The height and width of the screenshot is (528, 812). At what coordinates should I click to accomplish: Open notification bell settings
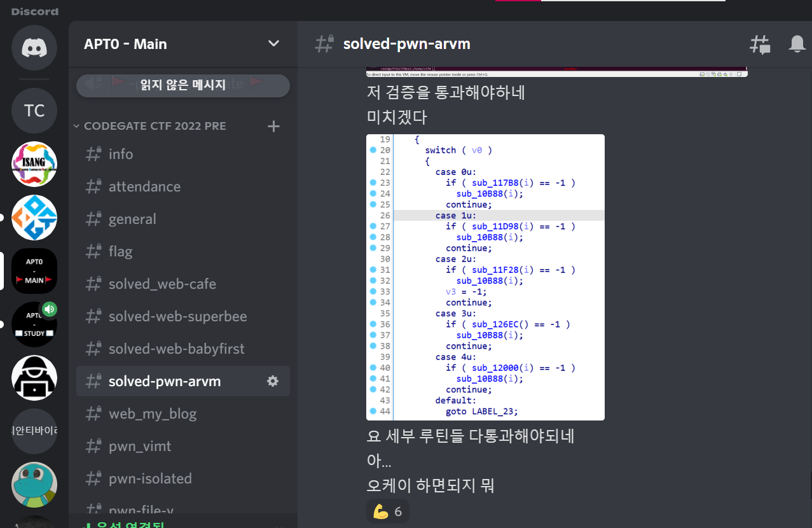(797, 44)
